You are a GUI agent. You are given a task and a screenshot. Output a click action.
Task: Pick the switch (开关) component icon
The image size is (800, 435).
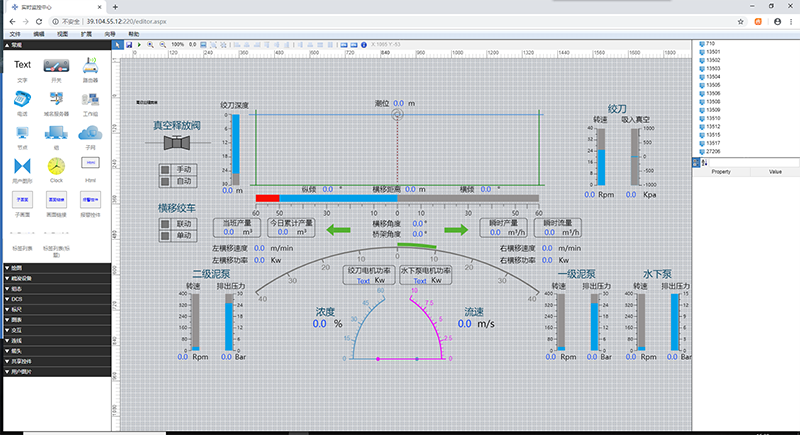coord(56,66)
